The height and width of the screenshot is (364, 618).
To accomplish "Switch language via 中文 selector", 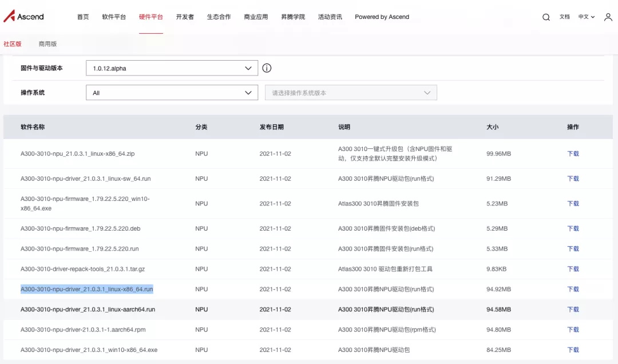I will pyautogui.click(x=586, y=17).
